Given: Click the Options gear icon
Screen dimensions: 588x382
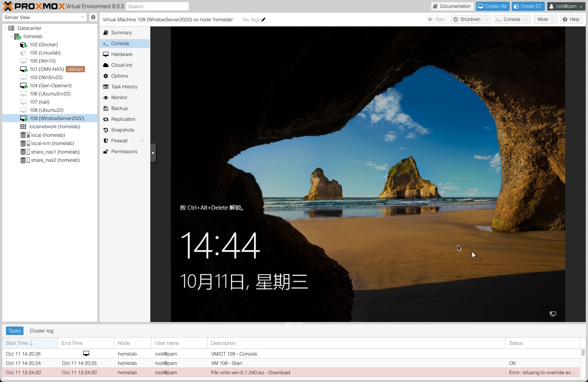Looking at the screenshot, I should pyautogui.click(x=106, y=76).
